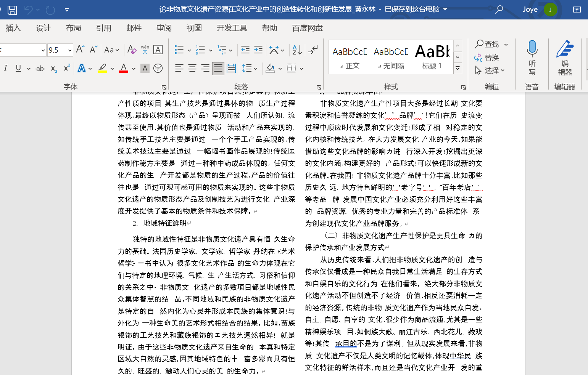Apply character border with boxed A icon
The height and width of the screenshot is (375, 588).
coord(158,50)
